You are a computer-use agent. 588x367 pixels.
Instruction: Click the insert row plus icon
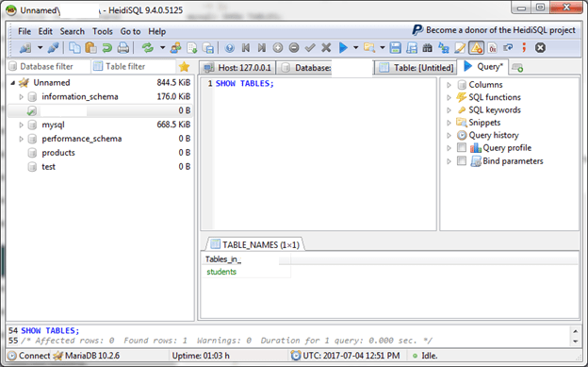click(278, 48)
